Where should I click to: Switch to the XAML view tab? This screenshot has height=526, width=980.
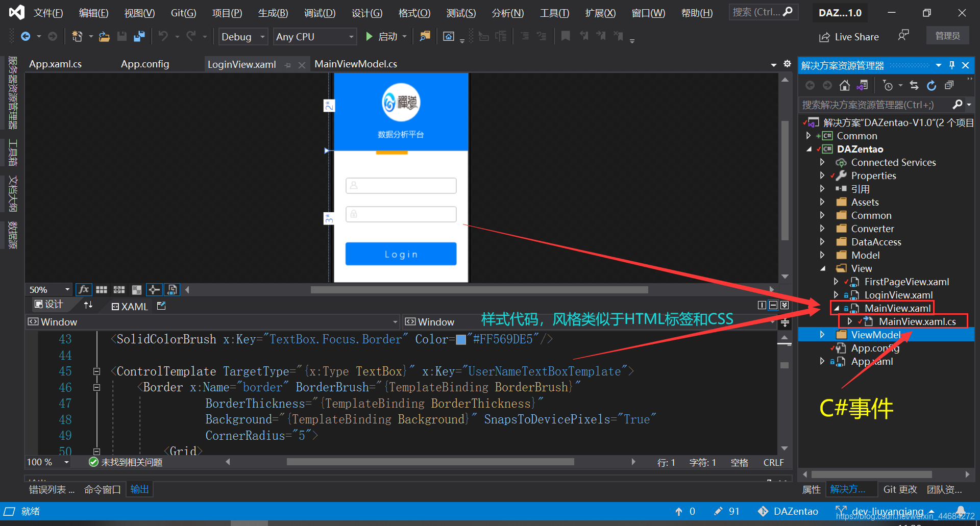click(130, 306)
